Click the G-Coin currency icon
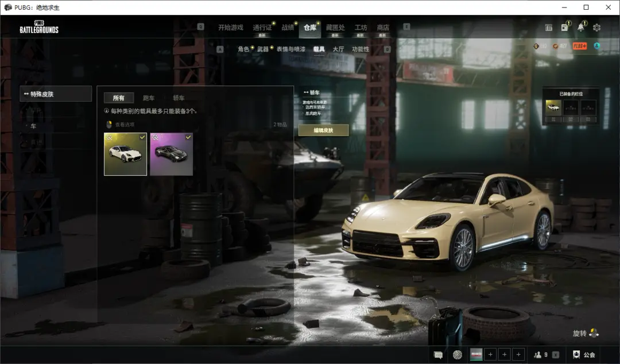 point(536,46)
